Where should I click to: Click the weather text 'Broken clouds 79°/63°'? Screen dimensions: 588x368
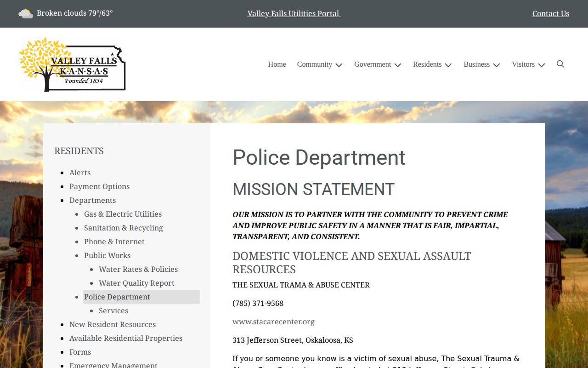click(75, 13)
